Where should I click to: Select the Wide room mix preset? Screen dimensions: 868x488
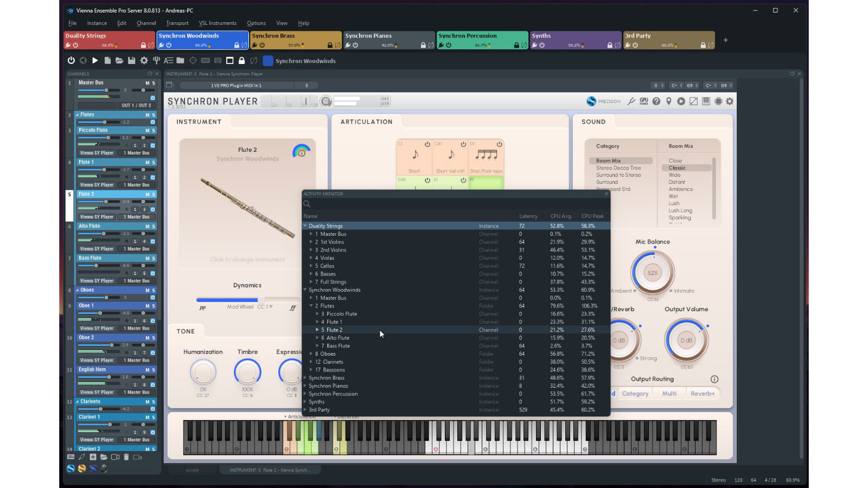[x=674, y=175]
